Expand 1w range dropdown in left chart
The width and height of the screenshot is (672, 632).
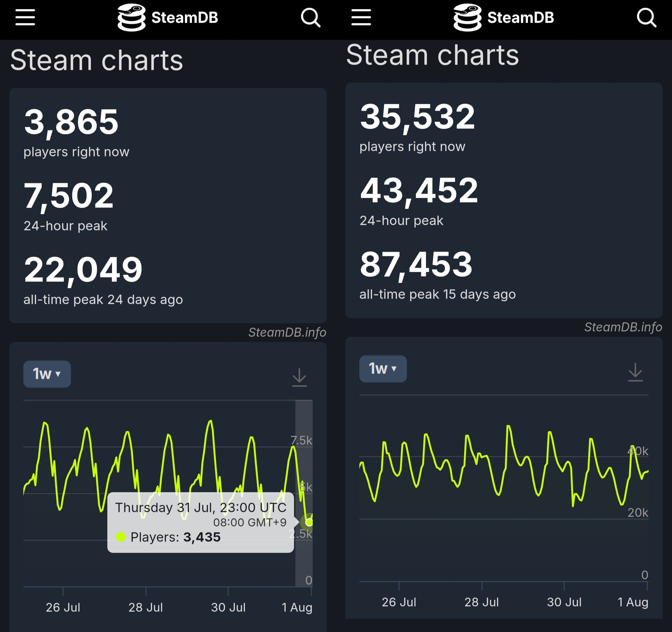coord(47,374)
